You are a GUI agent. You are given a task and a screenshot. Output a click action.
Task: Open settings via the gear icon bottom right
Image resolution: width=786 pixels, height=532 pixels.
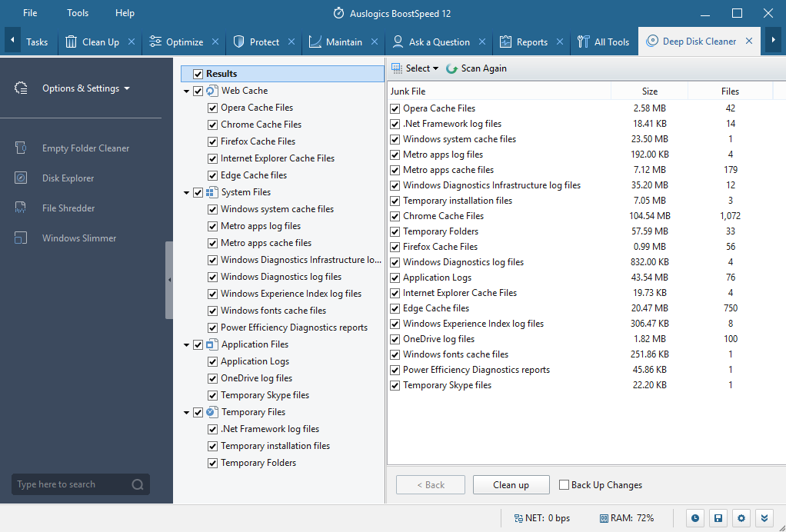[x=741, y=518]
